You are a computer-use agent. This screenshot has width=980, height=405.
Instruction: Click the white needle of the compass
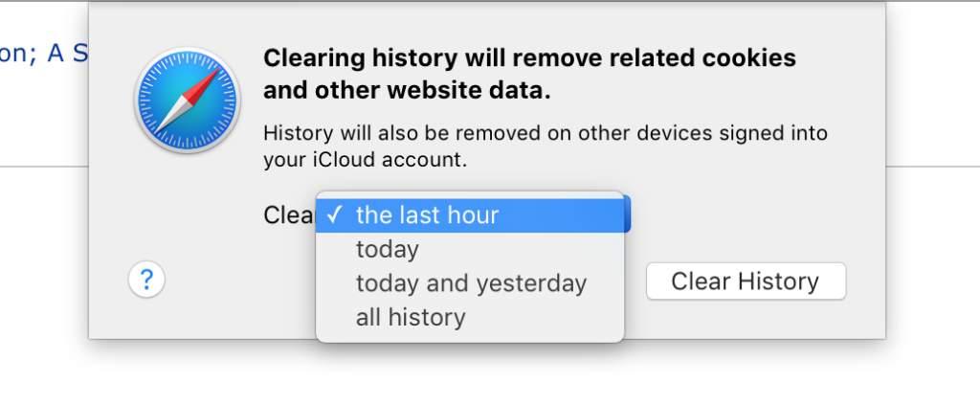click(x=170, y=116)
